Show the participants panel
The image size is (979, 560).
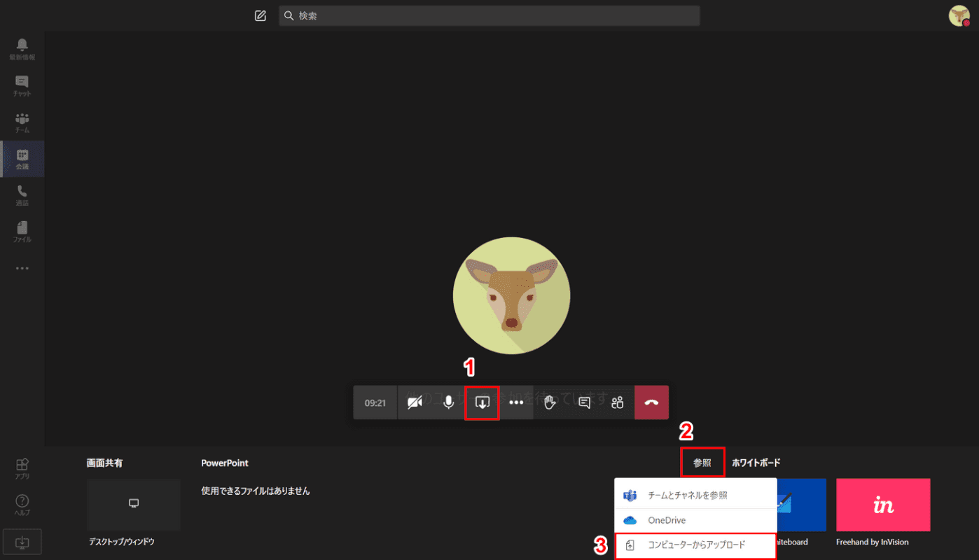[617, 402]
